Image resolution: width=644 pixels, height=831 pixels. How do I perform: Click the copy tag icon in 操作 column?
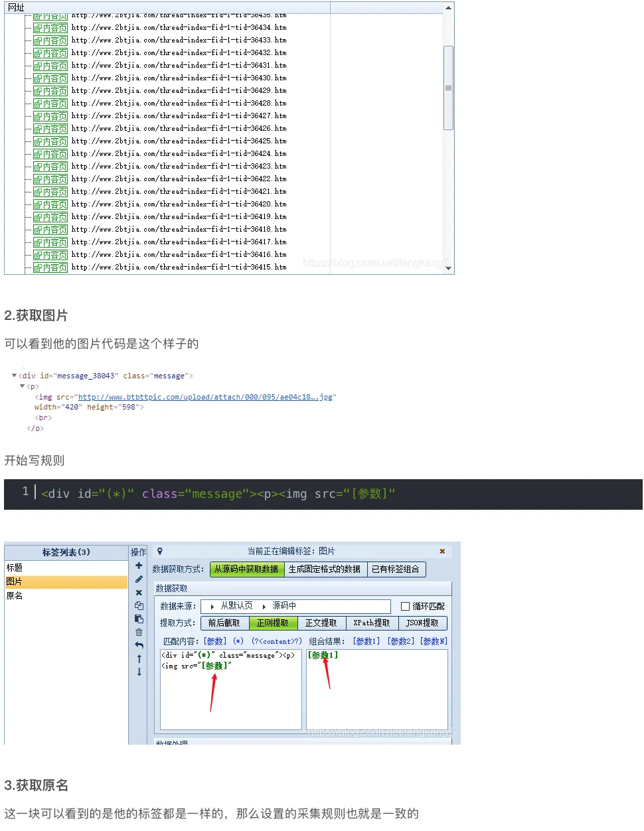point(139,606)
